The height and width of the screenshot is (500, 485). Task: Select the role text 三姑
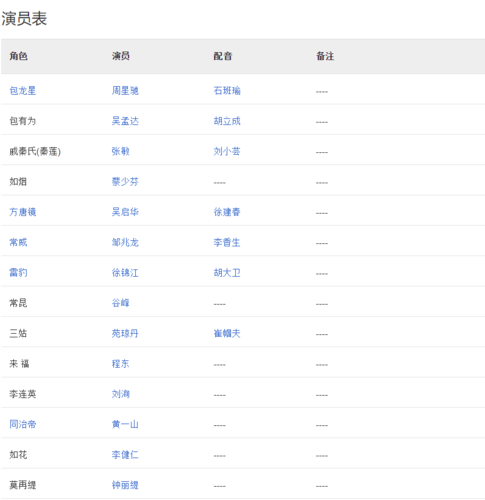[x=18, y=333]
